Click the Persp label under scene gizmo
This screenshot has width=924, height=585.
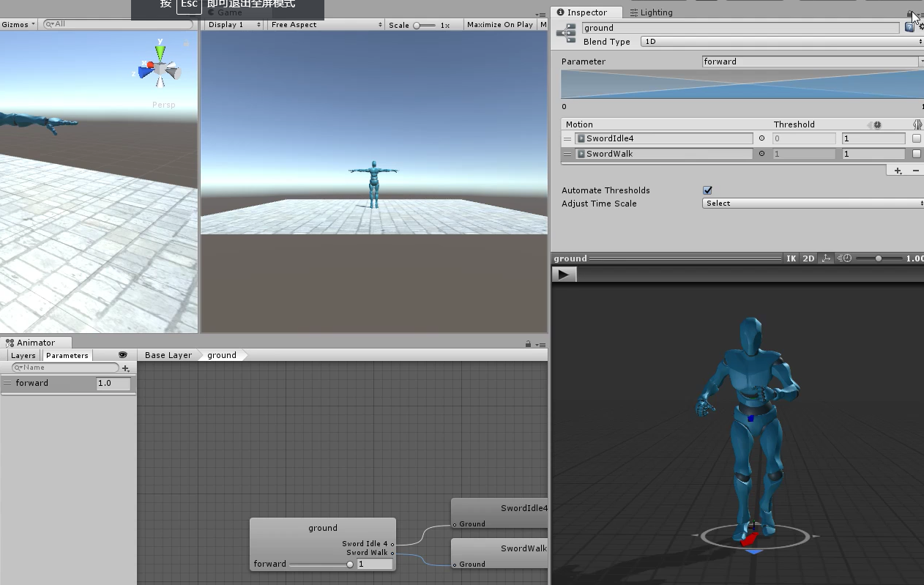(x=163, y=105)
